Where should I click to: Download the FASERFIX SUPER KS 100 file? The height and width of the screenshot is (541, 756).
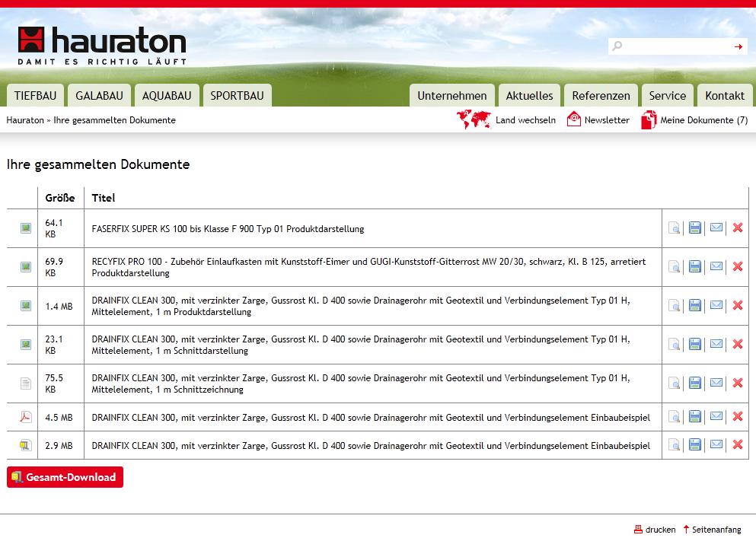(x=695, y=228)
